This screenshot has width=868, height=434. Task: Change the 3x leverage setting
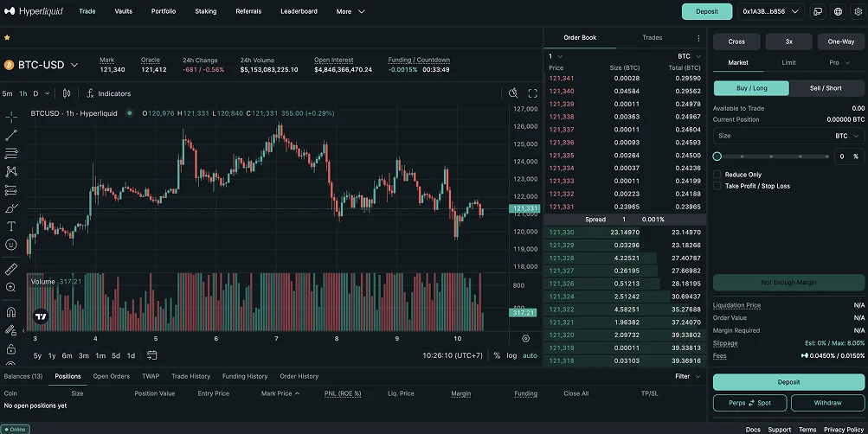(x=789, y=41)
